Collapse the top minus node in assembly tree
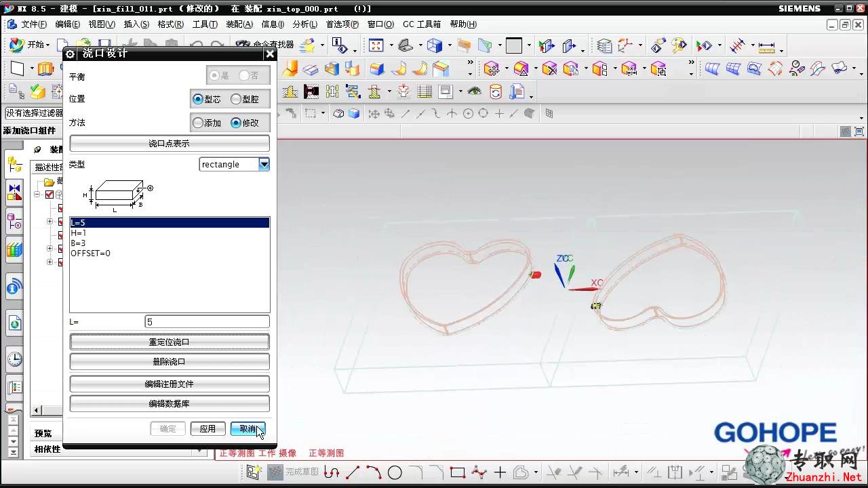868x488 pixels. pos(37,195)
